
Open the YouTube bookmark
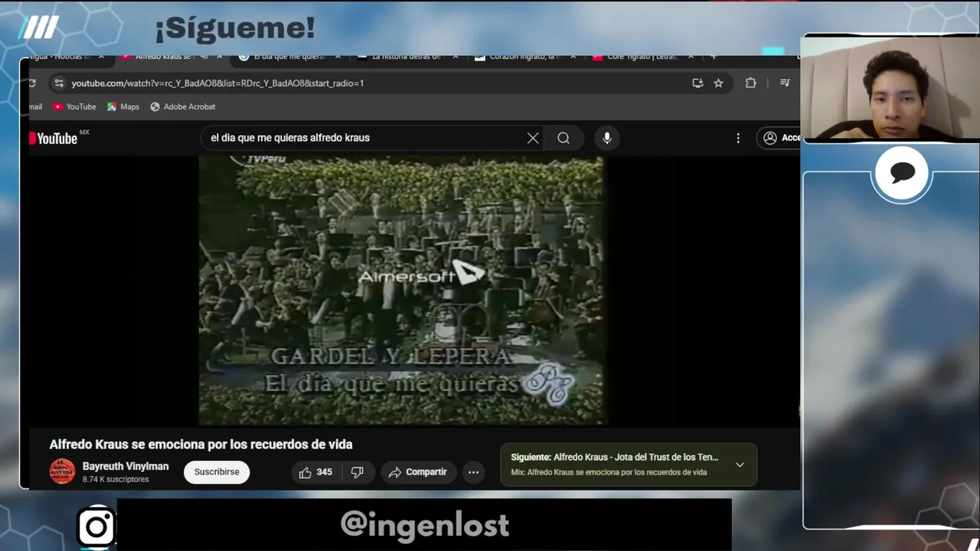[74, 107]
